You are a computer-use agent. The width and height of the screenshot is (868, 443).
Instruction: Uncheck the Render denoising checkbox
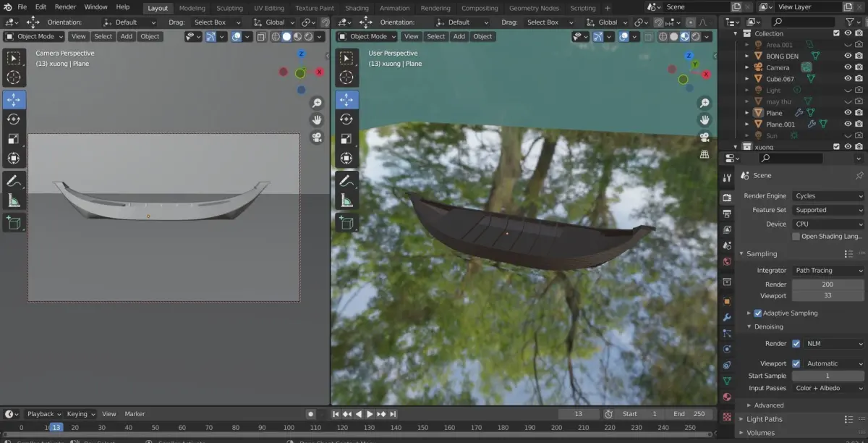coord(796,344)
